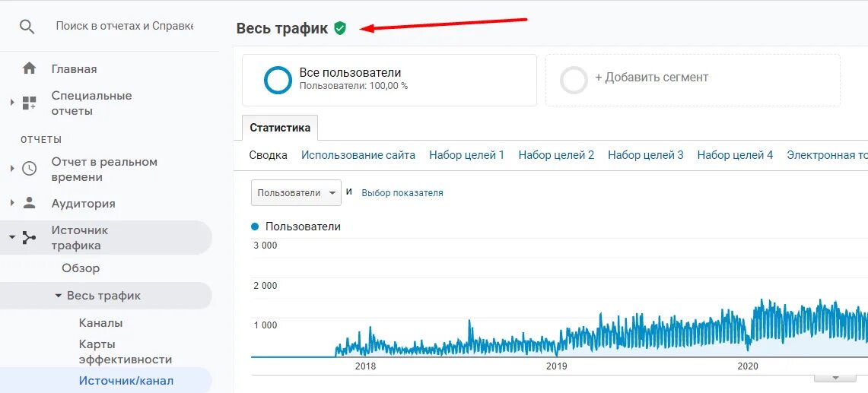
Task: Collapse the Источник трафика section arrow
Action: 12,237
